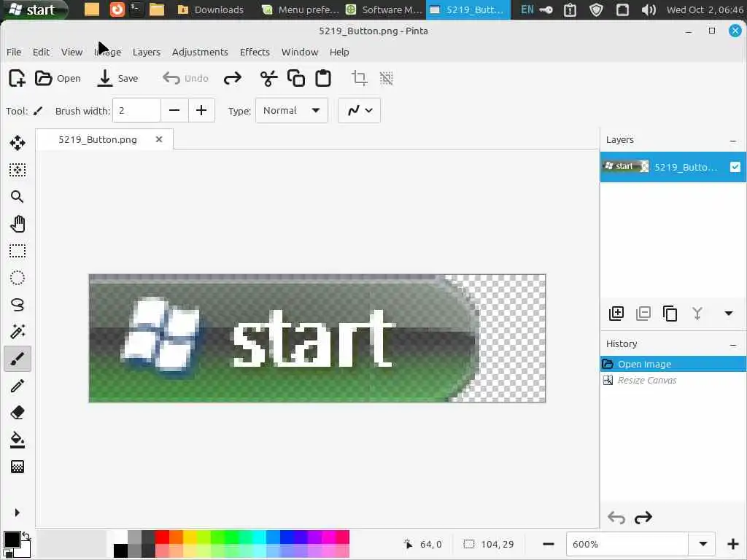Add a new layer in Layers panel
747x560 pixels.
616,314
